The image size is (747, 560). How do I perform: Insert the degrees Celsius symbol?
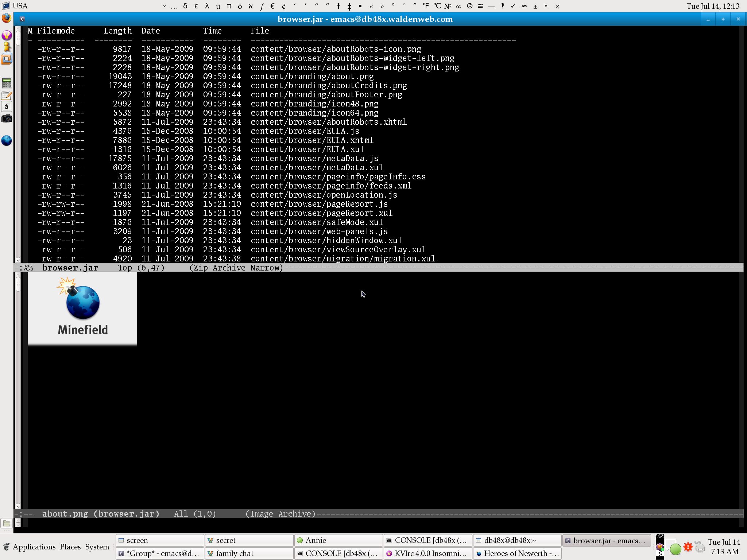coord(437,6)
